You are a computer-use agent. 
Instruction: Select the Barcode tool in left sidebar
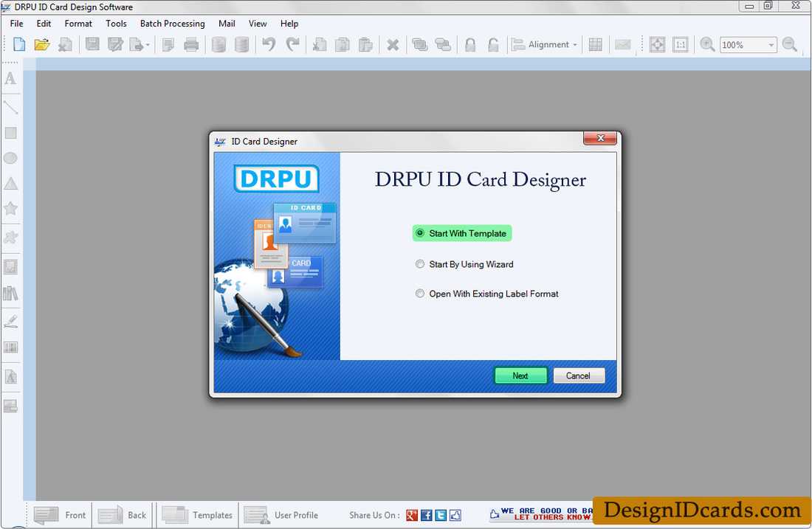click(x=10, y=348)
